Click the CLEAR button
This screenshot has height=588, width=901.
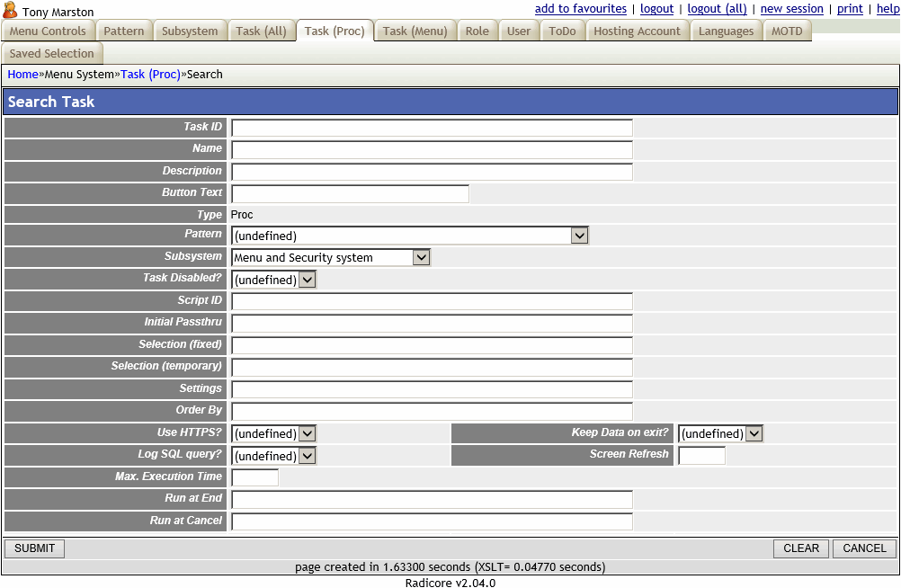[x=800, y=548]
